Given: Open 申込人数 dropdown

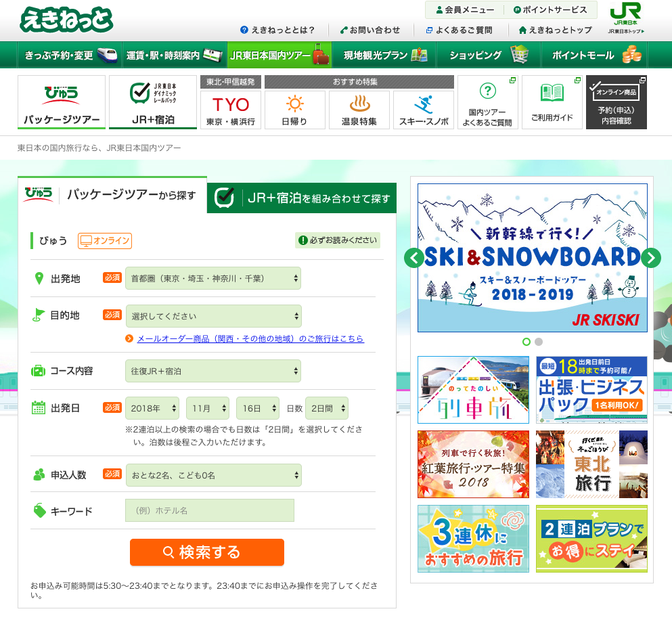Looking at the screenshot, I should (x=214, y=475).
